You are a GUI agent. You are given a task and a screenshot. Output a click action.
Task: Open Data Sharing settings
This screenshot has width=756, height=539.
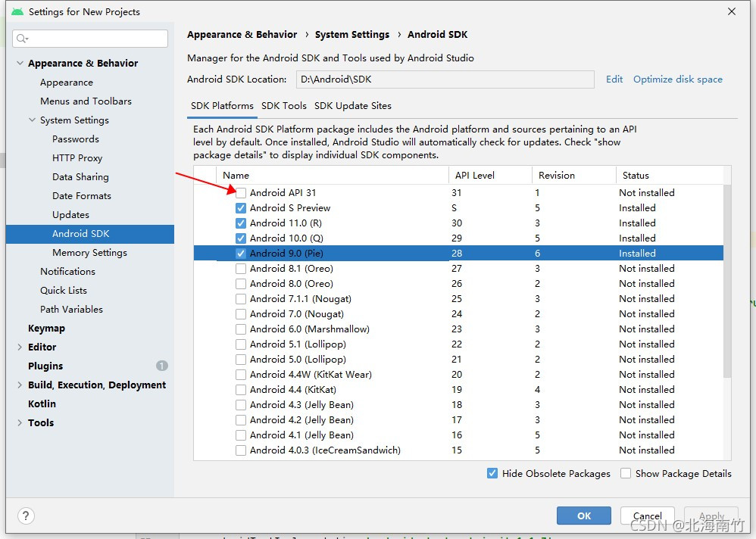(80, 177)
